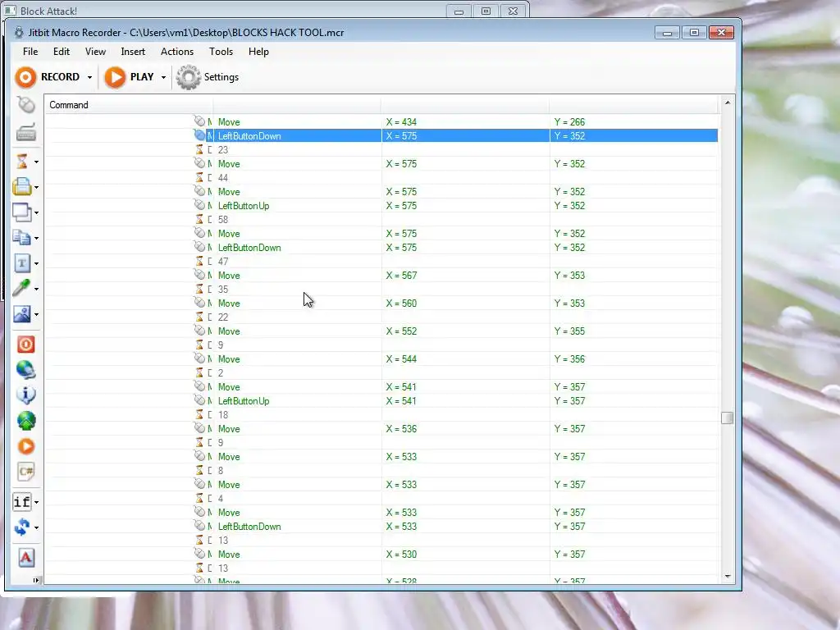Click the scrollbar down arrow
The image size is (840, 630).
tap(727, 577)
